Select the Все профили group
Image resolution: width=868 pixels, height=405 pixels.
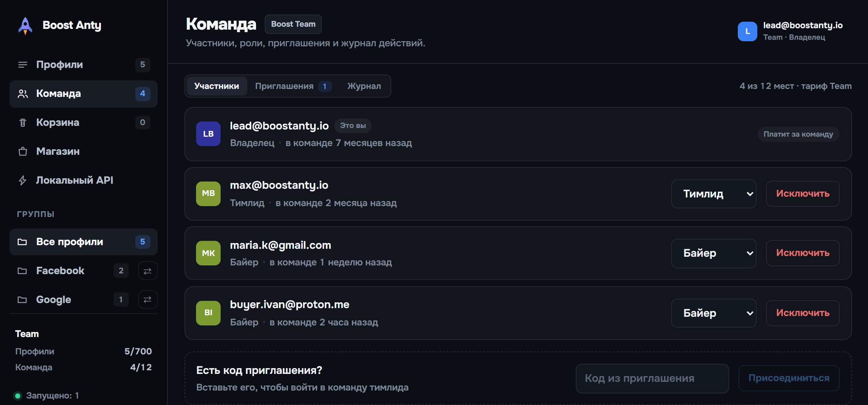(x=84, y=242)
